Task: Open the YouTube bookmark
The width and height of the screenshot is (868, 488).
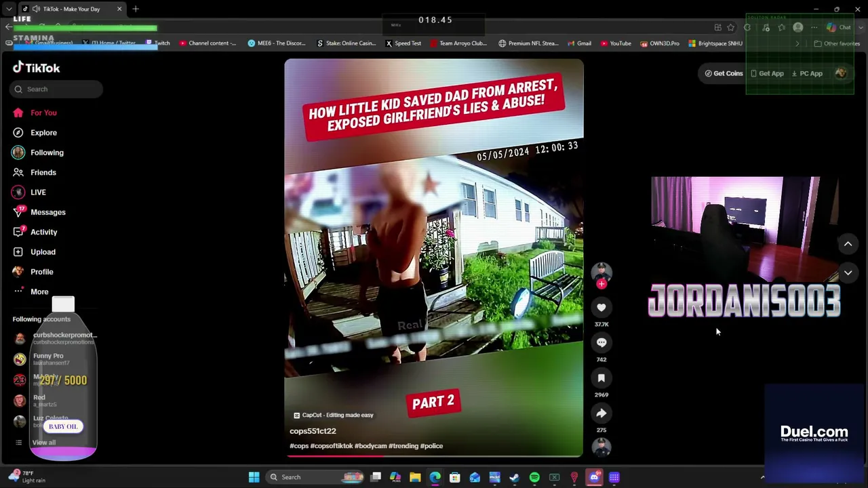Action: click(x=616, y=43)
